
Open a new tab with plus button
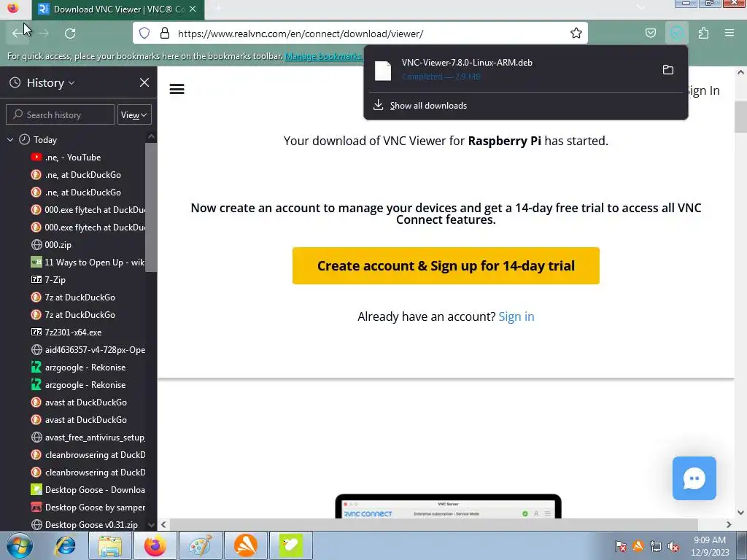pos(218,9)
